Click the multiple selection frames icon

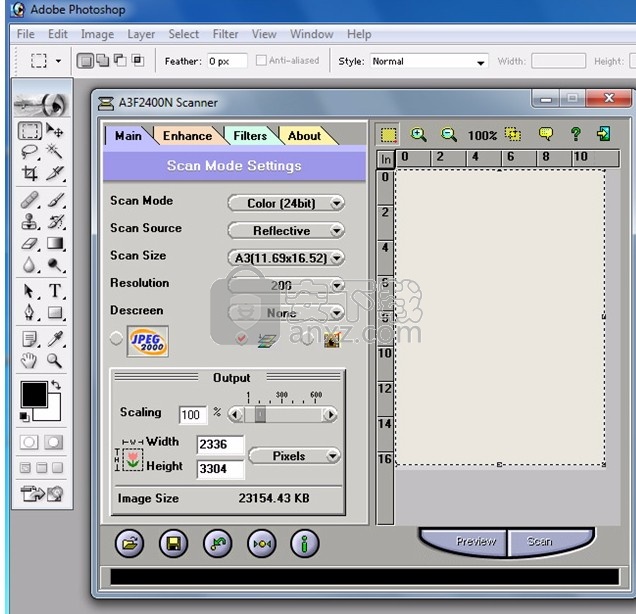click(513, 134)
